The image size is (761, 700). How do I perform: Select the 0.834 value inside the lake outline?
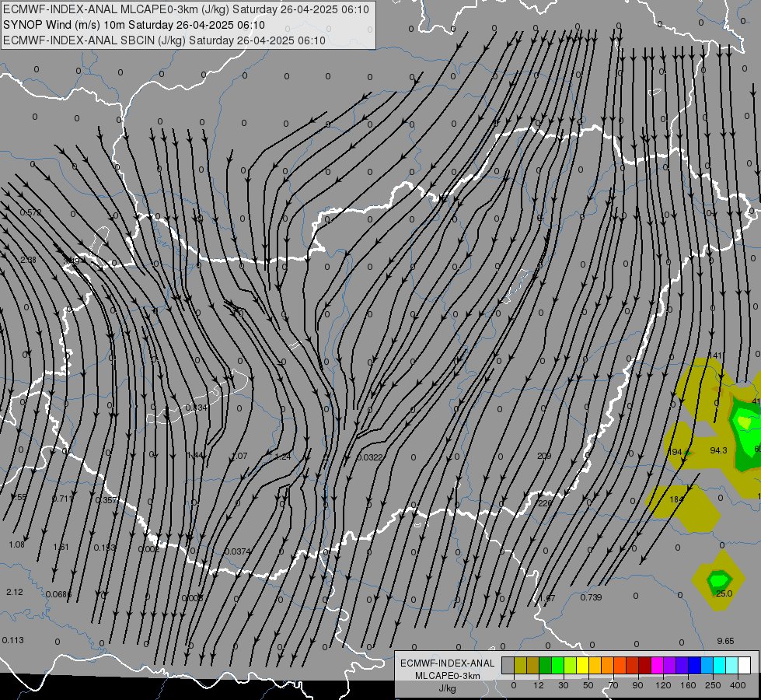click(x=197, y=408)
